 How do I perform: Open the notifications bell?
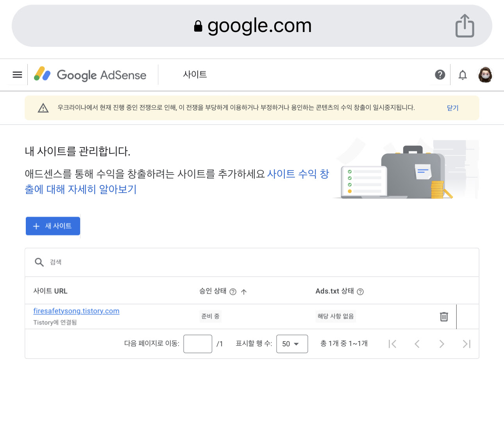click(463, 75)
